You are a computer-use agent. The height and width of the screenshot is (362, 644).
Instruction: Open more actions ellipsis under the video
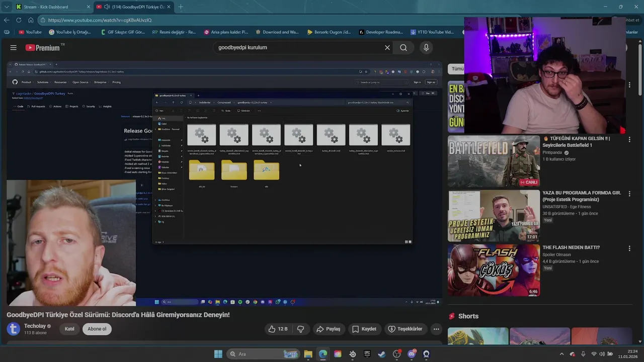pos(436,329)
